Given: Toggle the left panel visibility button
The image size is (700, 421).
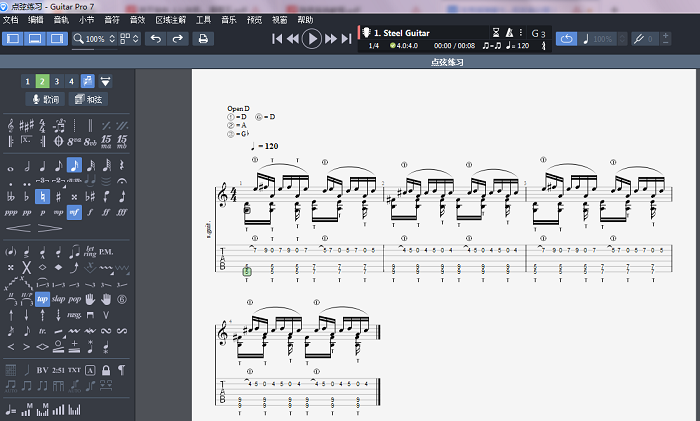Looking at the screenshot, I should click(x=13, y=39).
